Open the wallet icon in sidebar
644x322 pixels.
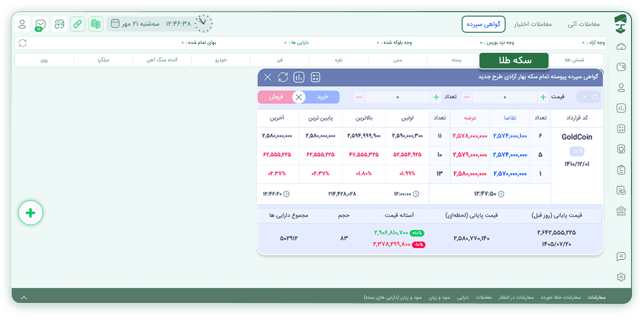point(621,67)
